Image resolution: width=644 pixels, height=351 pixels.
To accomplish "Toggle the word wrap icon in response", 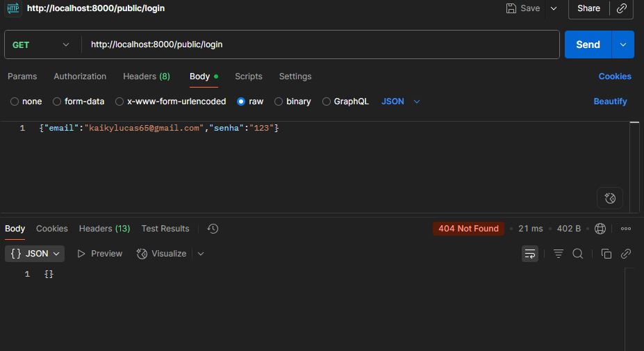I will pos(530,254).
